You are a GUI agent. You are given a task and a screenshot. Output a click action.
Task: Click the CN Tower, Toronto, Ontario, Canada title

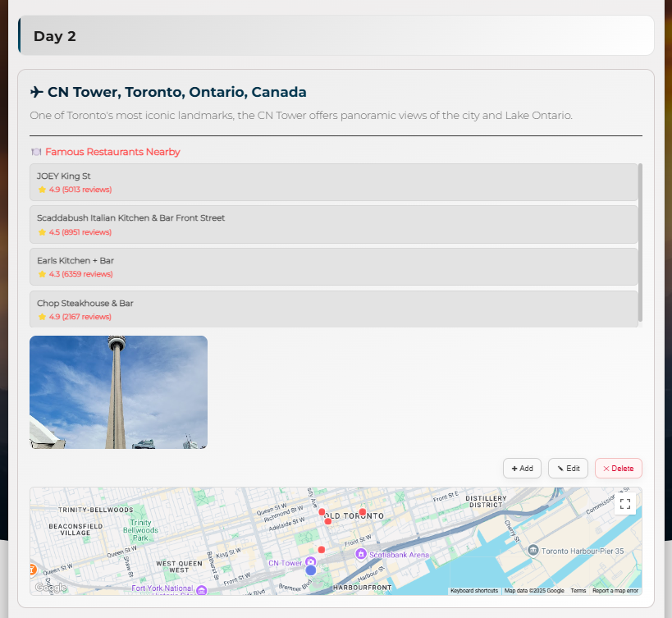click(x=176, y=92)
